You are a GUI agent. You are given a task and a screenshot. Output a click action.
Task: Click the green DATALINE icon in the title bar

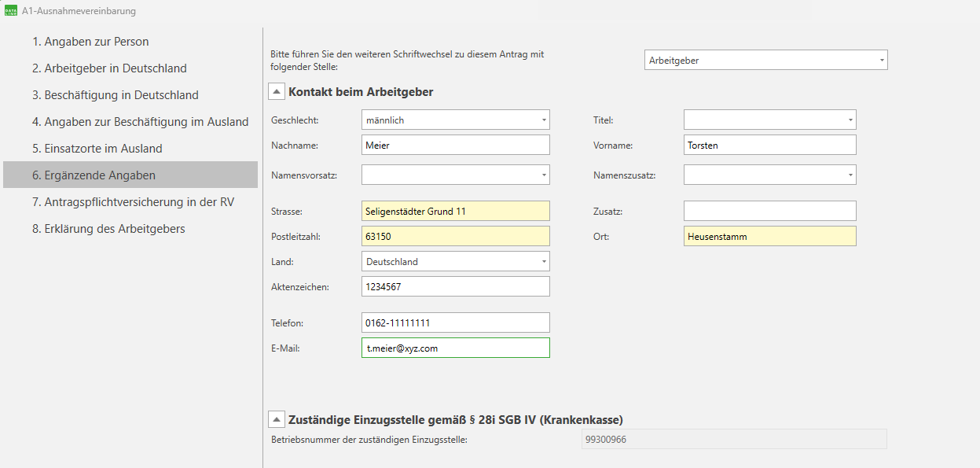[x=11, y=10]
